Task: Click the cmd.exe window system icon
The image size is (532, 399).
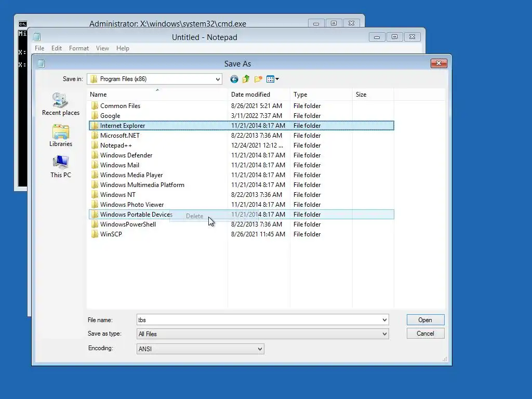Action: coord(23,24)
